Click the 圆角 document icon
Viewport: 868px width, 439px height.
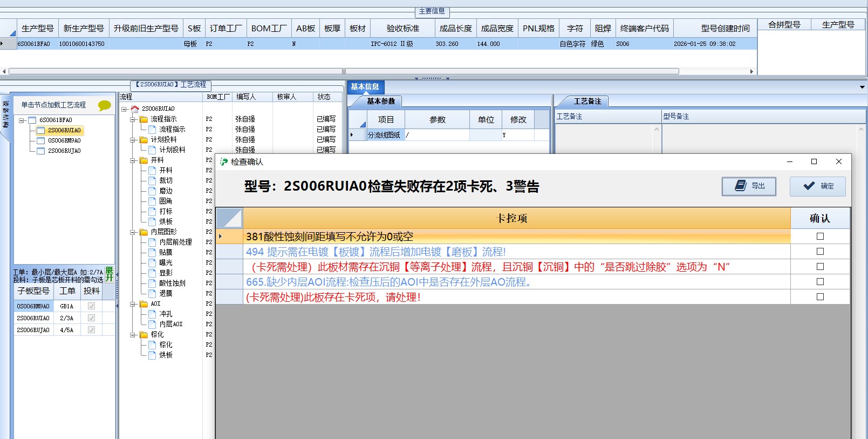tap(152, 201)
